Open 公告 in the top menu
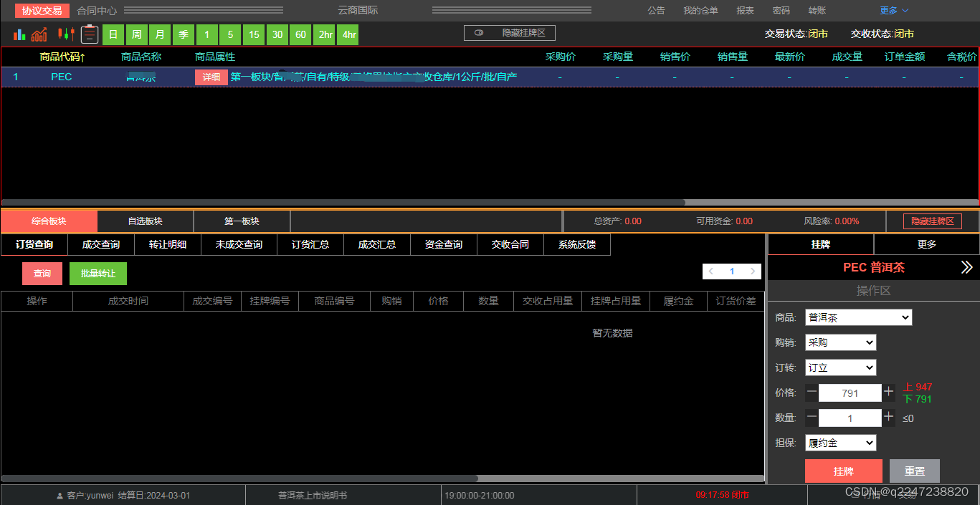The width and height of the screenshot is (980, 505). (x=656, y=11)
